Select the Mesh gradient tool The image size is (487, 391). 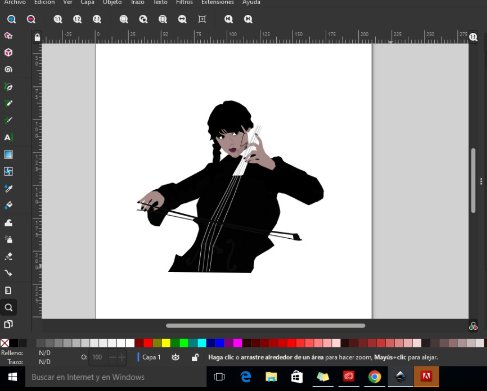[x=8, y=171]
